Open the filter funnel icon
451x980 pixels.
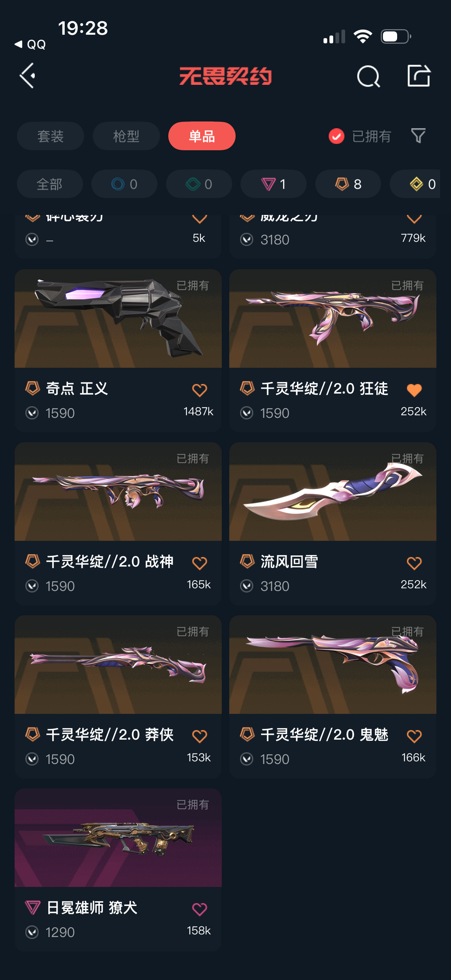(418, 136)
